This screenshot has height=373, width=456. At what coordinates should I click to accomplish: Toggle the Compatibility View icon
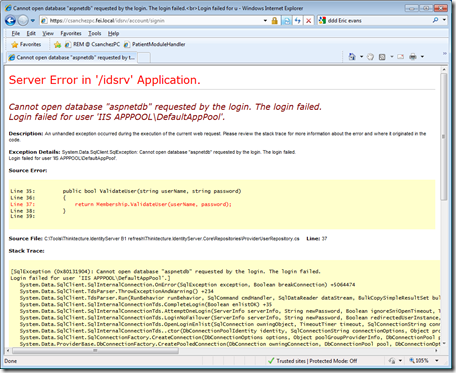pos(286,21)
